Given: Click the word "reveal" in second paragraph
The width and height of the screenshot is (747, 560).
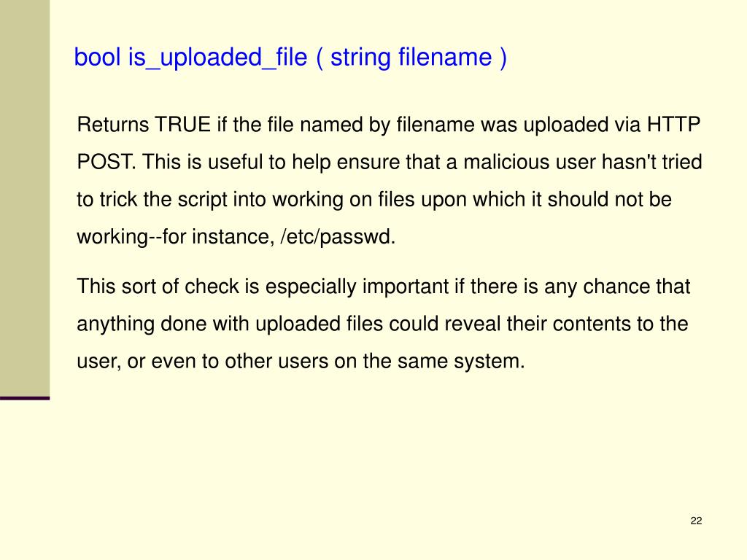Looking at the screenshot, I should tap(473, 324).
